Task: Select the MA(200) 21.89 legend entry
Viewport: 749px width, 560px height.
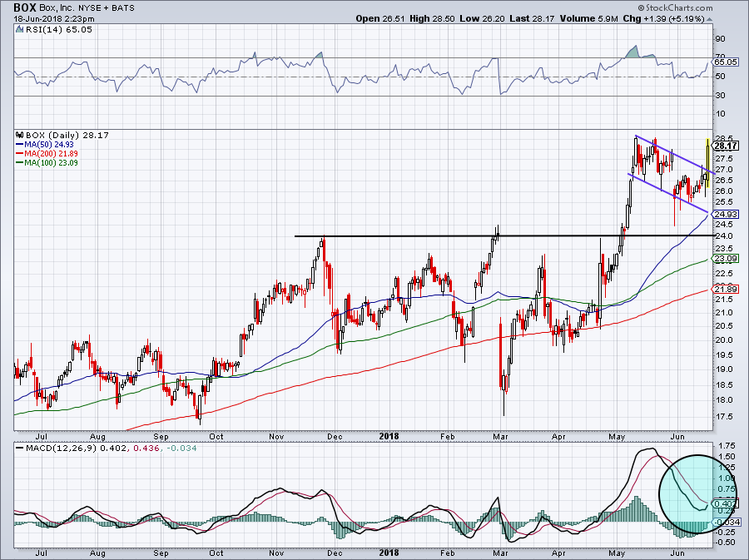Action: (47, 153)
